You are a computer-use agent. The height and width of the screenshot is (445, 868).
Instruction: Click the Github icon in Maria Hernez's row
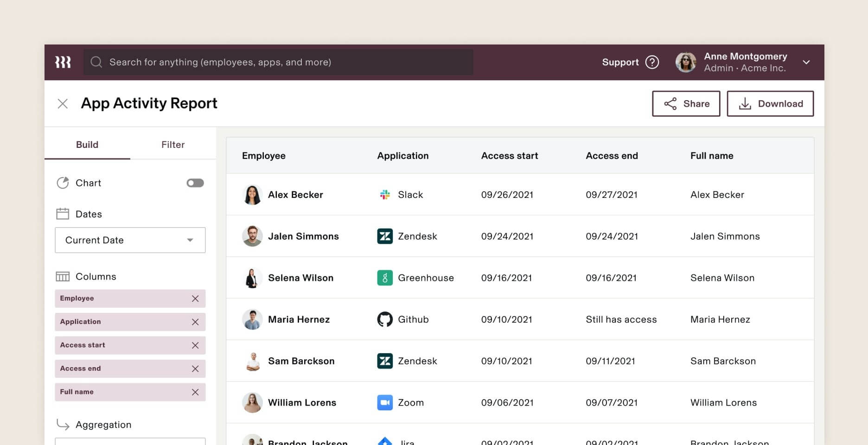pos(384,319)
